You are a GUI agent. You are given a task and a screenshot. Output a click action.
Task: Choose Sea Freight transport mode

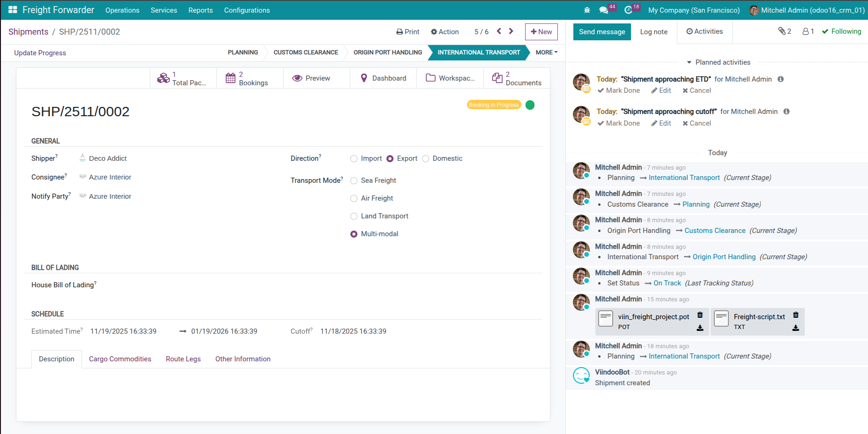pyautogui.click(x=354, y=180)
